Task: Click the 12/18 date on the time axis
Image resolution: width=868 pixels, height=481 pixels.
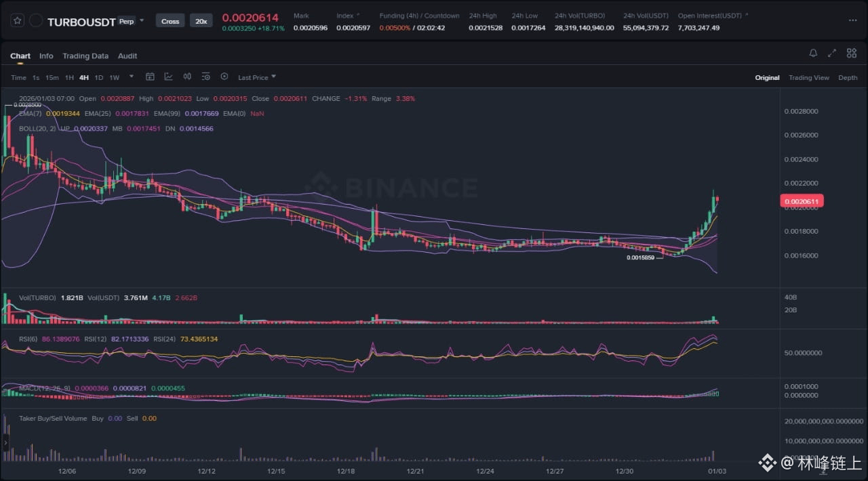Action: coord(346,471)
